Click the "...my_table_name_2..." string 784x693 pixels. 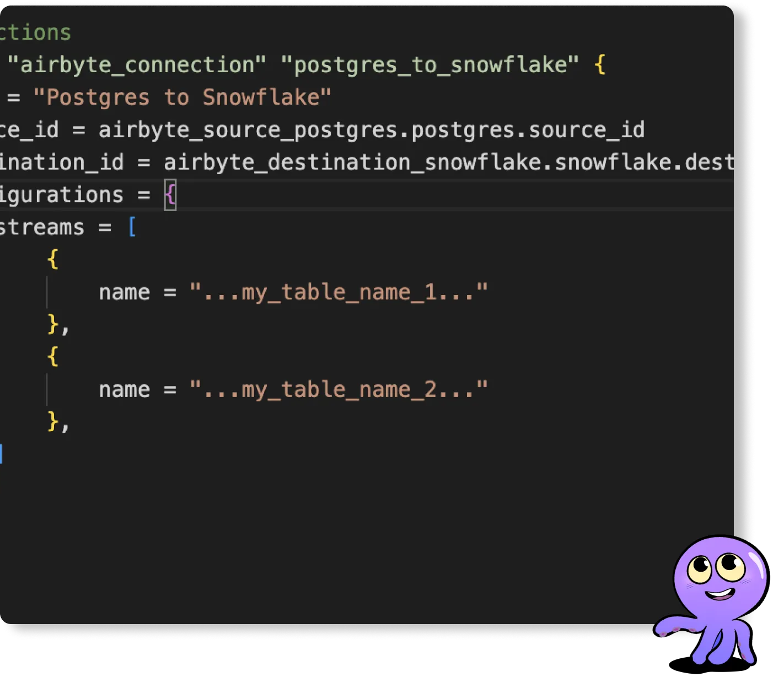coord(339,390)
